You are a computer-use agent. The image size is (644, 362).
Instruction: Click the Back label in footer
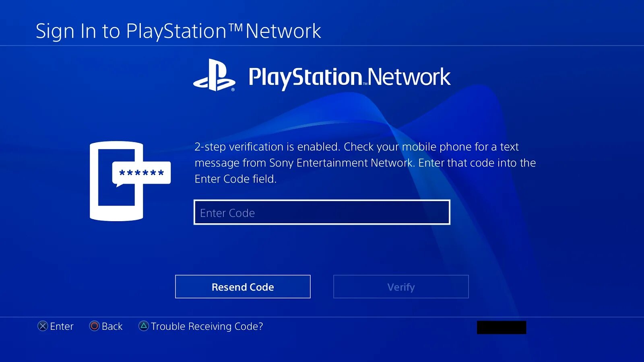click(x=112, y=326)
